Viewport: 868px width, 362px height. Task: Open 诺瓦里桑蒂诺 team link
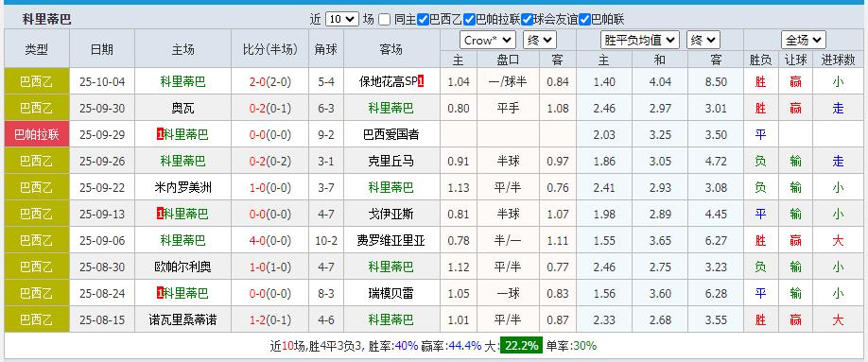(x=182, y=319)
